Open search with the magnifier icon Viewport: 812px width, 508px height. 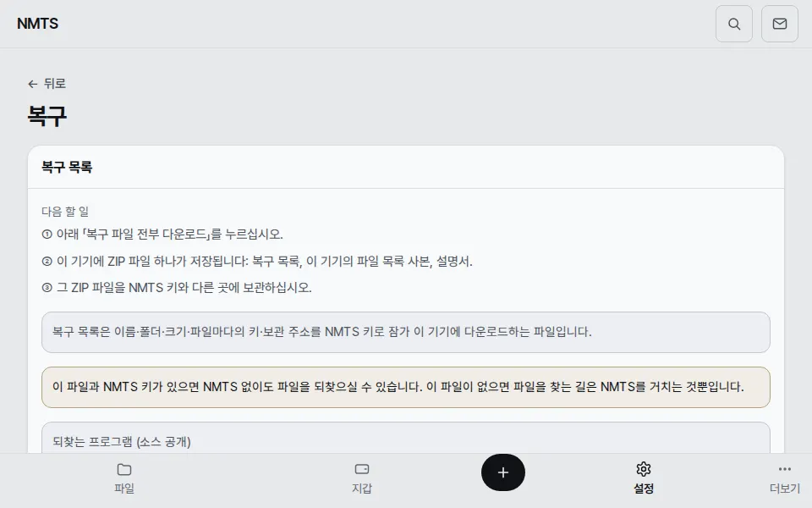(734, 24)
